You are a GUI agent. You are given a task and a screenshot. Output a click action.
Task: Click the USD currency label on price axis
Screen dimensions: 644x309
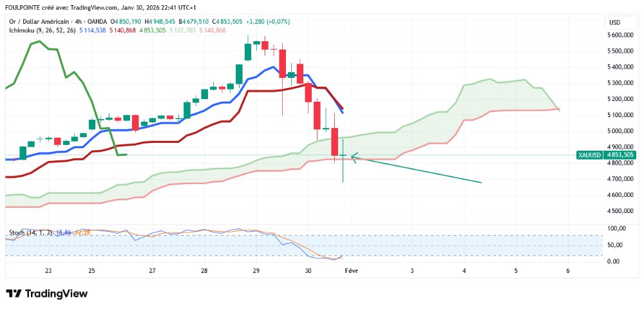point(614,23)
